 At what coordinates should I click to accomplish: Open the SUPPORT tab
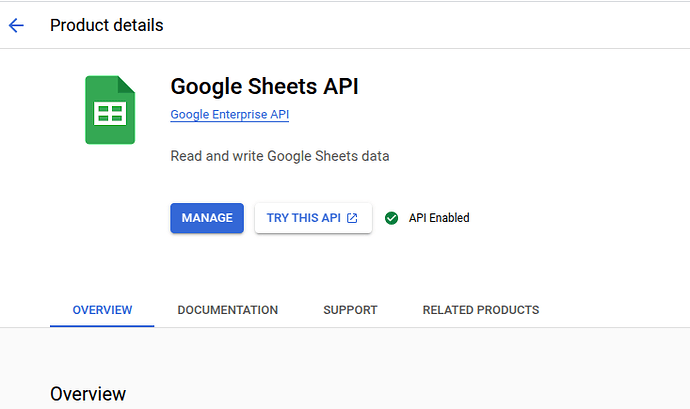[x=350, y=310]
